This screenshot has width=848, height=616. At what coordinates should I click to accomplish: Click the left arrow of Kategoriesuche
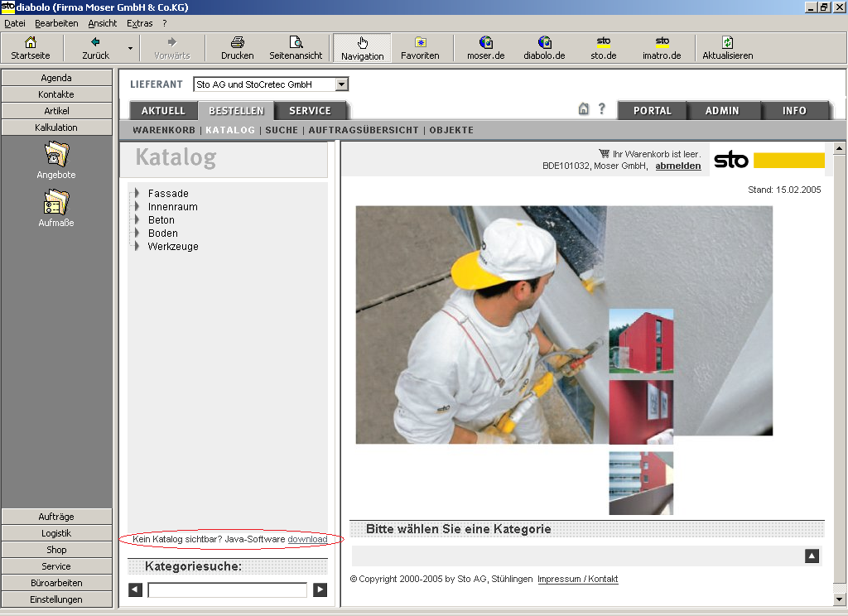[135, 590]
